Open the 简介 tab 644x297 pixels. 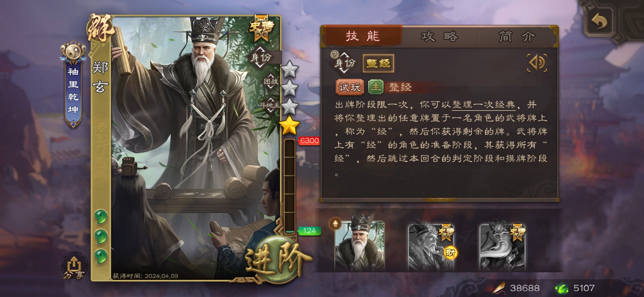tap(517, 37)
